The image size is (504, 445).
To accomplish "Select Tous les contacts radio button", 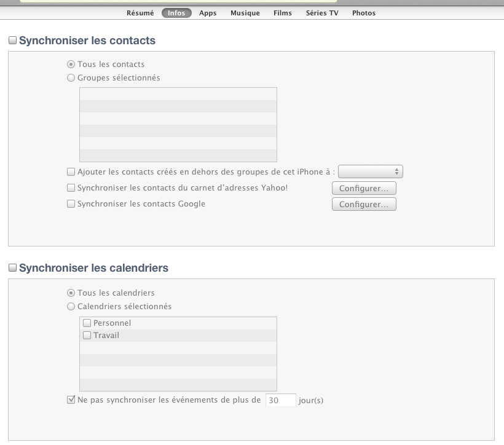I will [71, 65].
